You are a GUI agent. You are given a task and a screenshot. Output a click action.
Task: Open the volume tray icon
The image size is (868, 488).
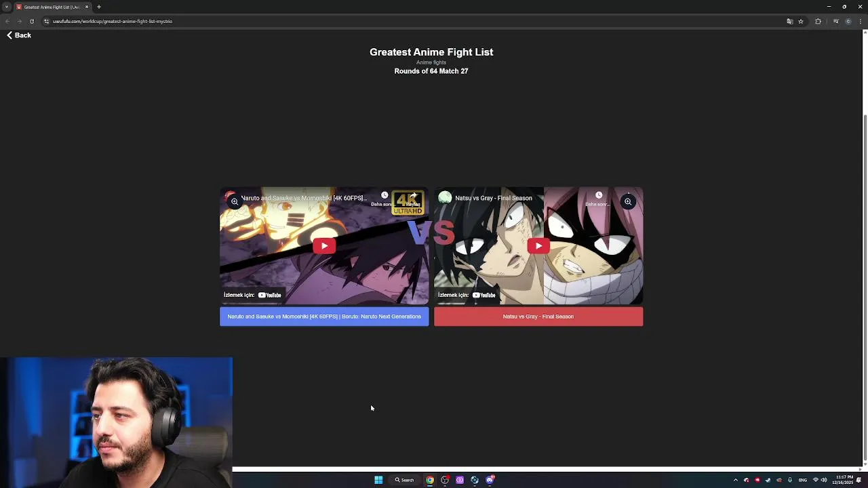tap(824, 480)
